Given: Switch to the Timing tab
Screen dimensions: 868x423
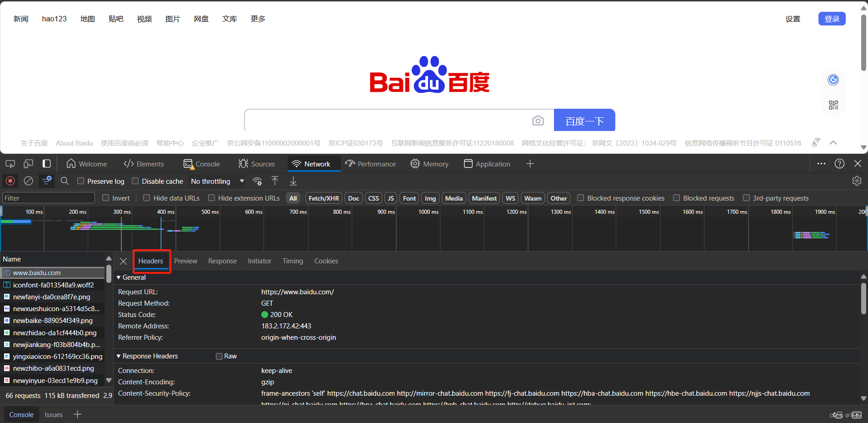Looking at the screenshot, I should (293, 261).
